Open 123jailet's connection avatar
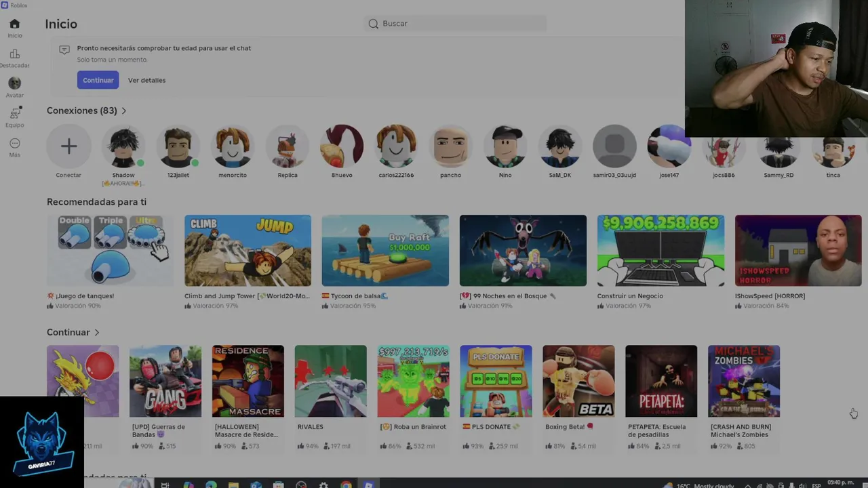Image resolution: width=868 pixels, height=488 pixels. [178, 146]
